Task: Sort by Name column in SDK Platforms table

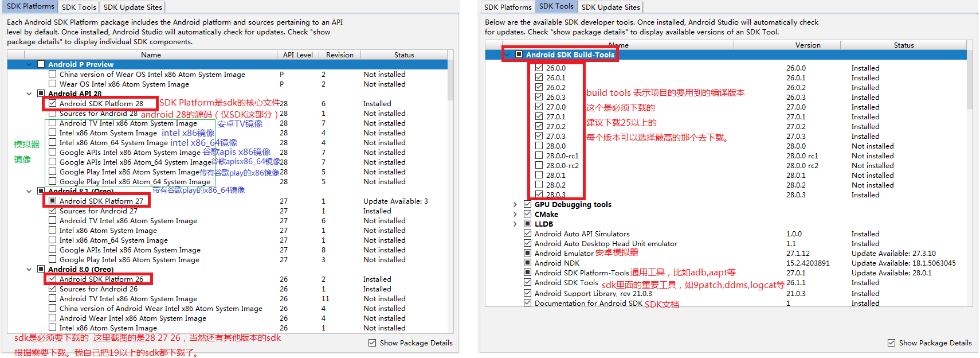Action: click(151, 55)
